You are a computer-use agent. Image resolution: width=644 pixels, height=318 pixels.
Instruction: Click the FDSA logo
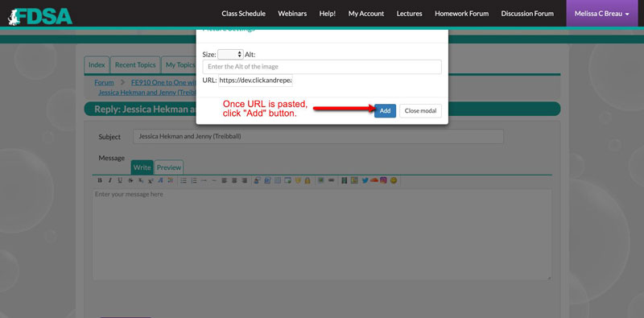[x=40, y=16]
